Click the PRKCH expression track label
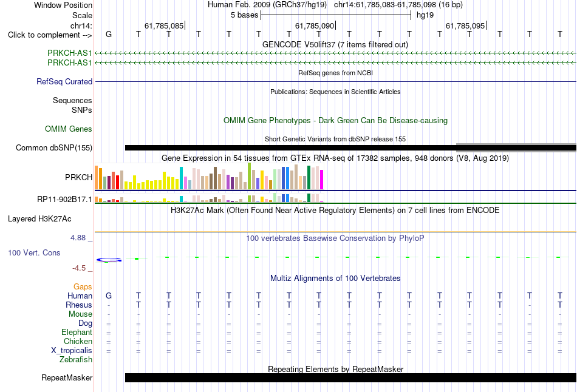The width and height of the screenshot is (577, 392). point(78,177)
